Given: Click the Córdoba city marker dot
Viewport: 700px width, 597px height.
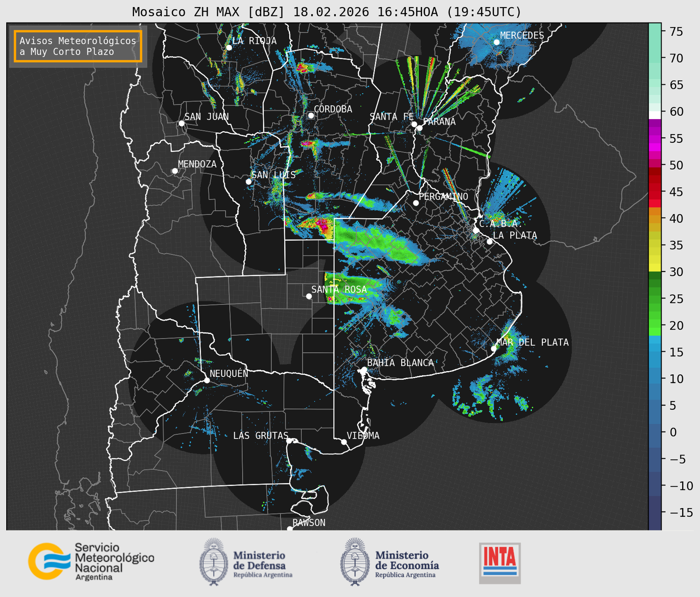Looking at the screenshot, I should point(311,115).
